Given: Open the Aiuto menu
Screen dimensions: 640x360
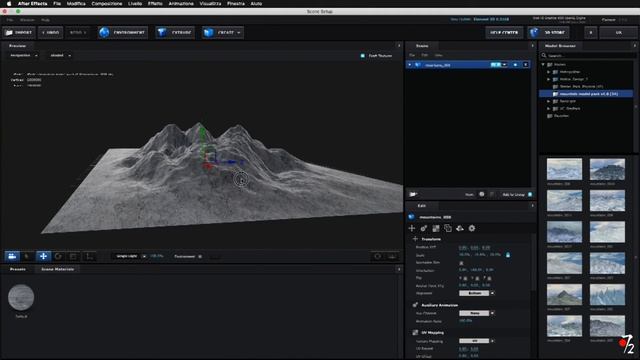Looking at the screenshot, I should point(256,3).
